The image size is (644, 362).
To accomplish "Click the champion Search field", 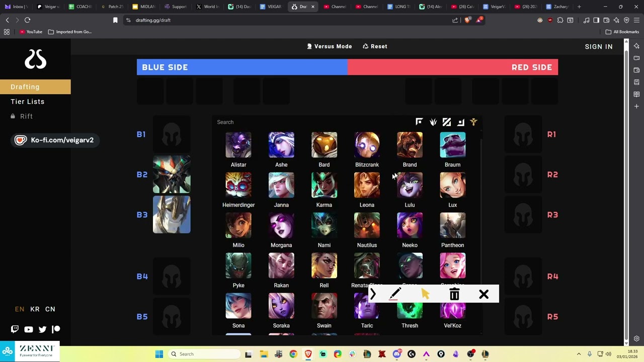I will point(312,122).
